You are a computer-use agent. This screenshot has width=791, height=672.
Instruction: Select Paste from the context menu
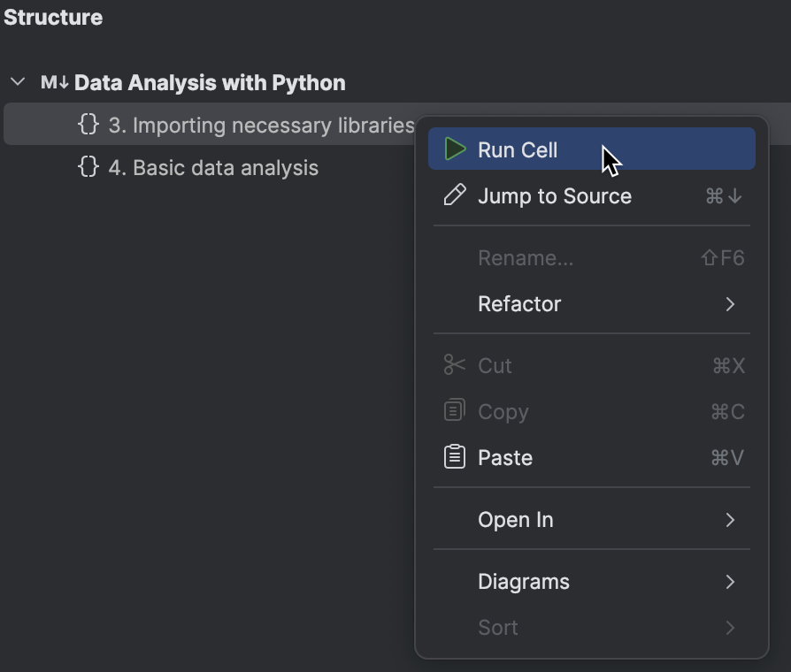[592, 458]
